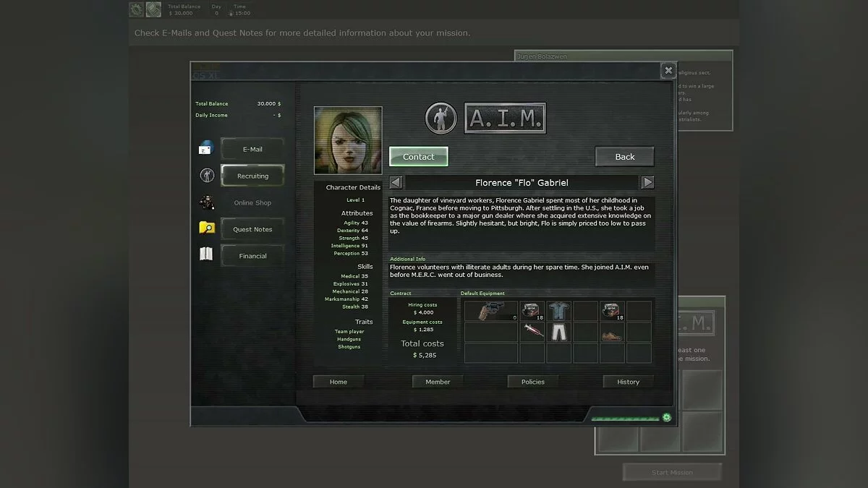Click the Level 1 entry under Character Details
The image size is (868, 488).
pyautogui.click(x=356, y=200)
